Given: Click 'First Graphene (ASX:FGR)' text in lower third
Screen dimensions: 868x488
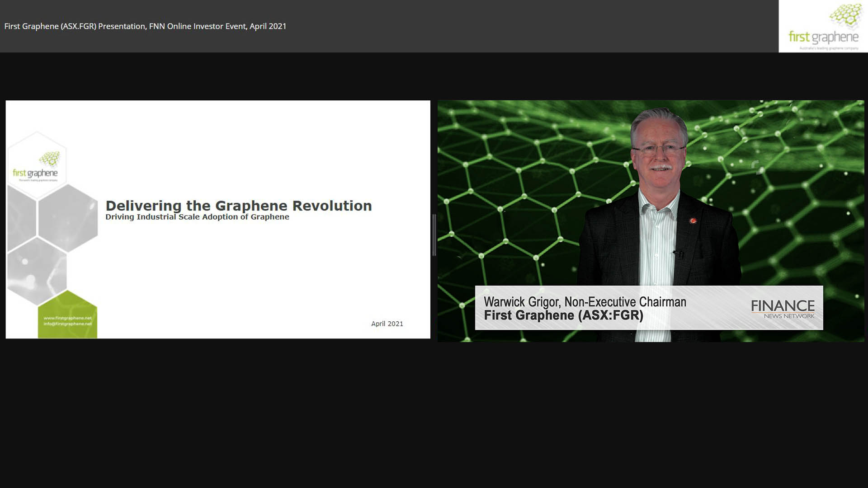Looking at the screenshot, I should pos(563,315).
